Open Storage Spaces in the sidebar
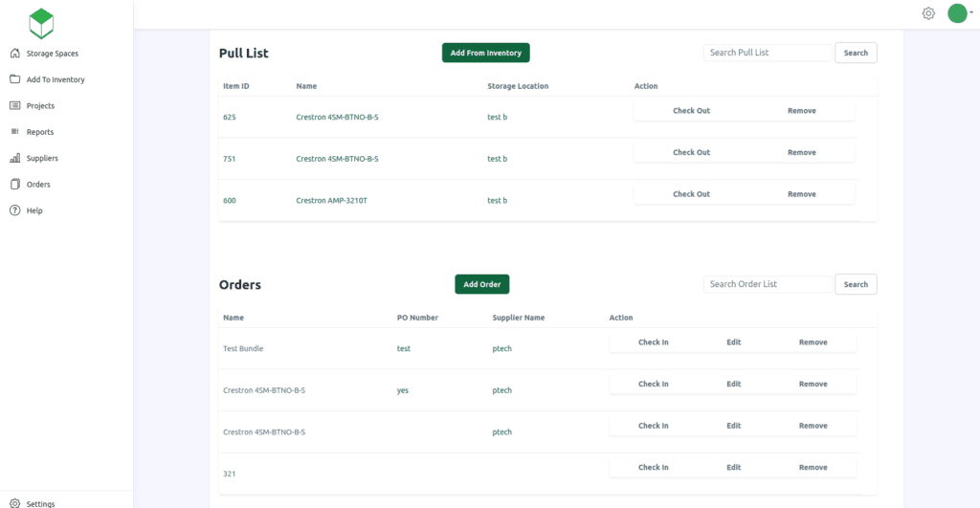The image size is (980, 508). [x=53, y=54]
